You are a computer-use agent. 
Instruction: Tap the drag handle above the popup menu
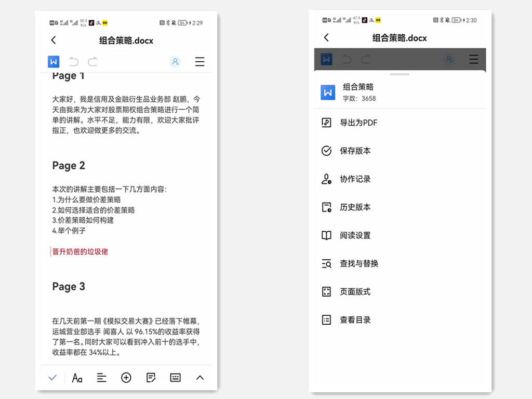[x=400, y=73]
